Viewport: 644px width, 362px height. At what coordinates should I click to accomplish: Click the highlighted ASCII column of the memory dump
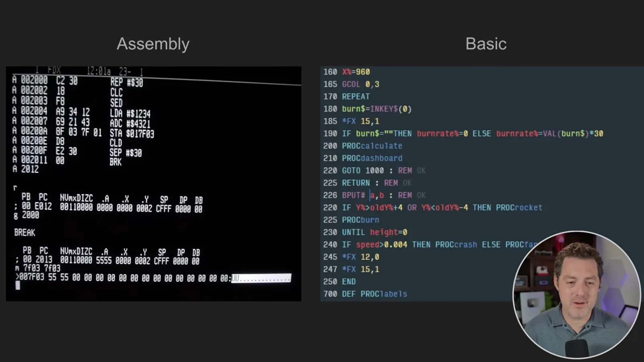261,278
